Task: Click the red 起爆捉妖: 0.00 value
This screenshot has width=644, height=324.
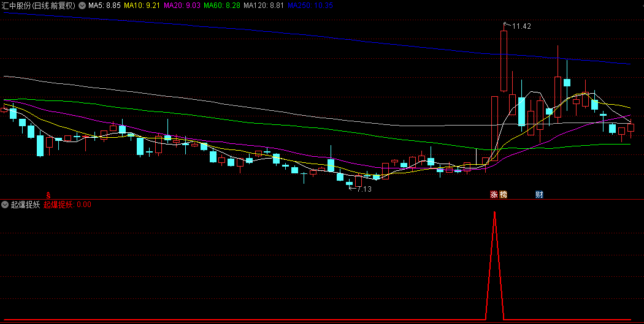Action: [67, 204]
